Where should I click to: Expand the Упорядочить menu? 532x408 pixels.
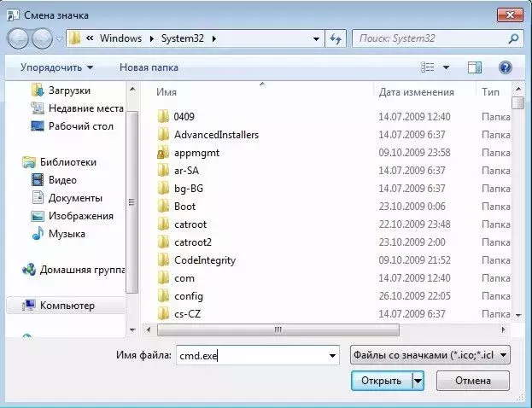[56, 67]
